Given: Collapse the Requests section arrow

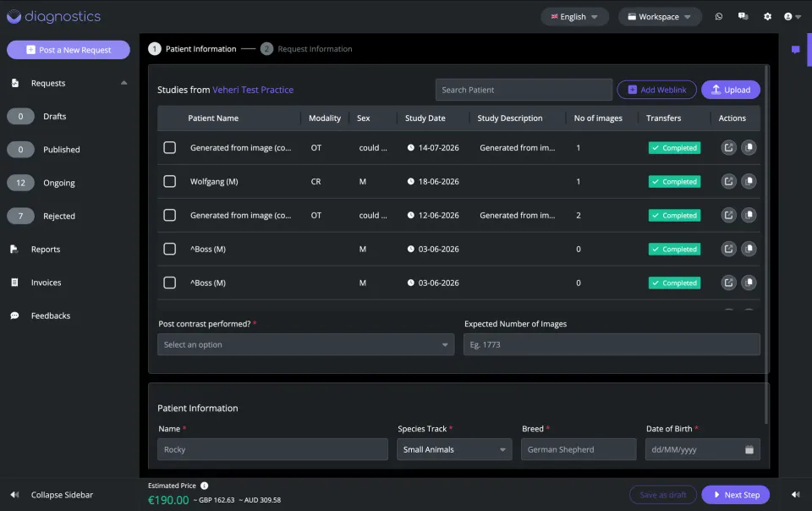Looking at the screenshot, I should pos(123,83).
